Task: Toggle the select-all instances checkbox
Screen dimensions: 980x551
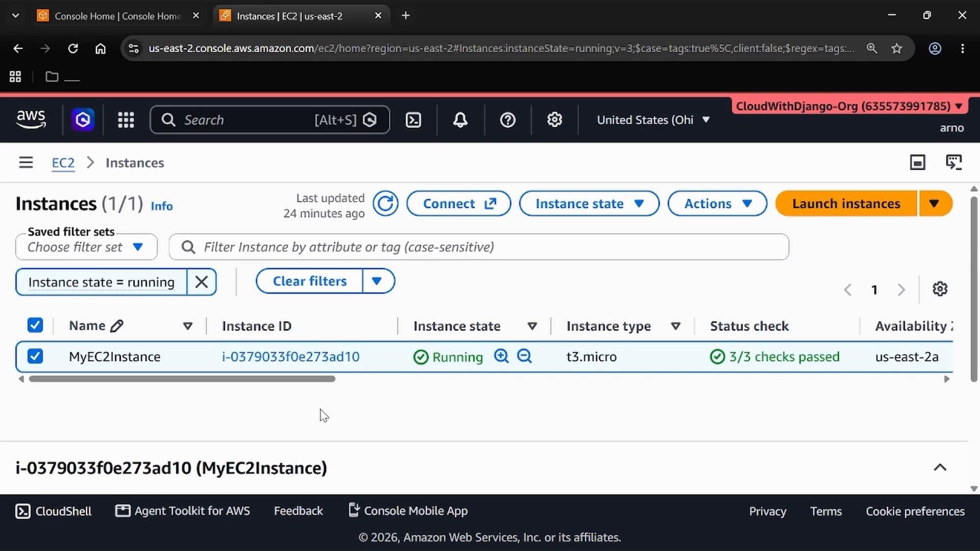Action: click(35, 325)
